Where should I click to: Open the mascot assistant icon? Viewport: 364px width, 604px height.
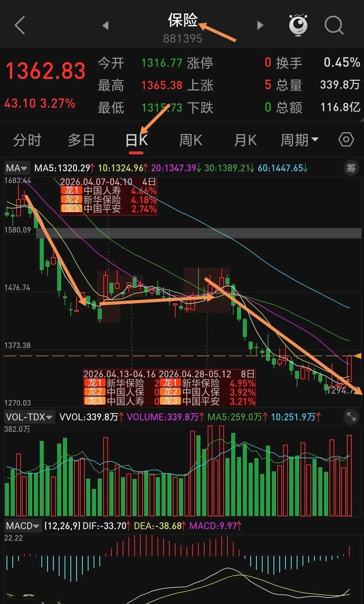(298, 25)
